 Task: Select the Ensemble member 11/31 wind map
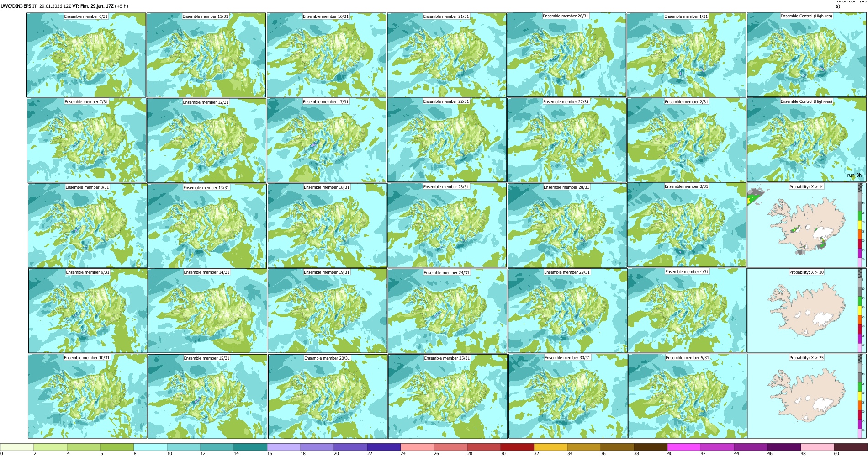click(206, 55)
